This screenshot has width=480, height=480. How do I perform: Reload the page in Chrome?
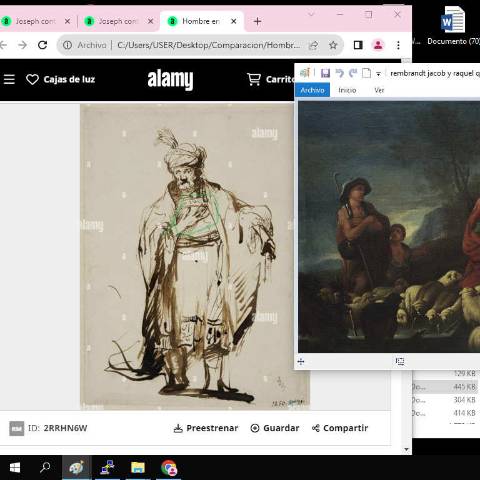(43, 45)
